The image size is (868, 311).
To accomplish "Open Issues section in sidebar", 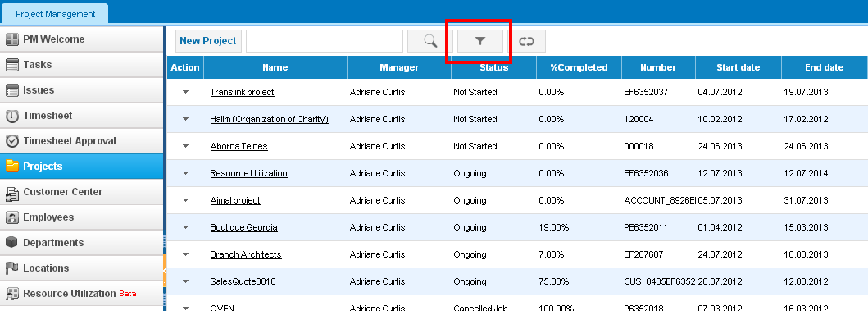I will (x=81, y=90).
